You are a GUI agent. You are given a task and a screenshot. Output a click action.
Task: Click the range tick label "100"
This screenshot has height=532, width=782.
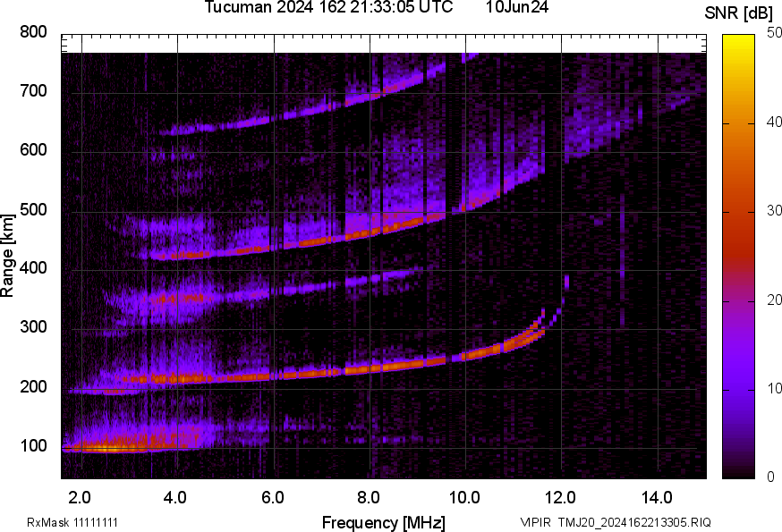(x=33, y=445)
